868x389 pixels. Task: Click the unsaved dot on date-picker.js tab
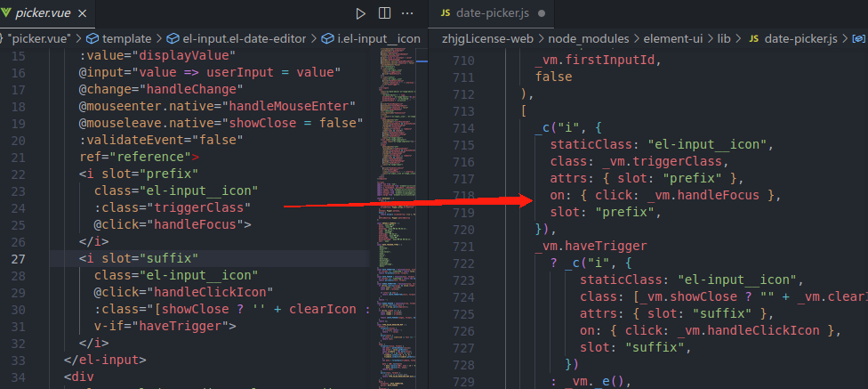[x=542, y=13]
